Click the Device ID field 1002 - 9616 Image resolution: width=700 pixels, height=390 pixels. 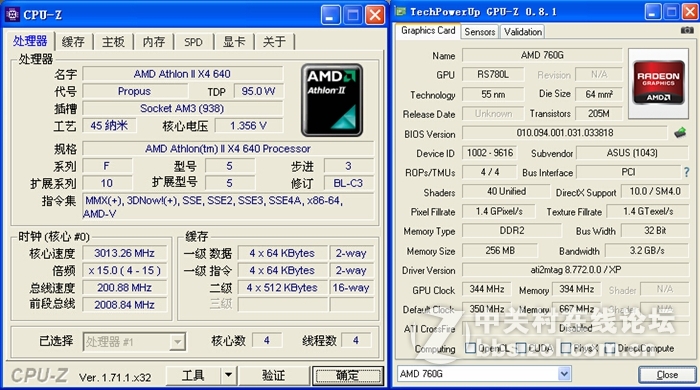pos(490,153)
